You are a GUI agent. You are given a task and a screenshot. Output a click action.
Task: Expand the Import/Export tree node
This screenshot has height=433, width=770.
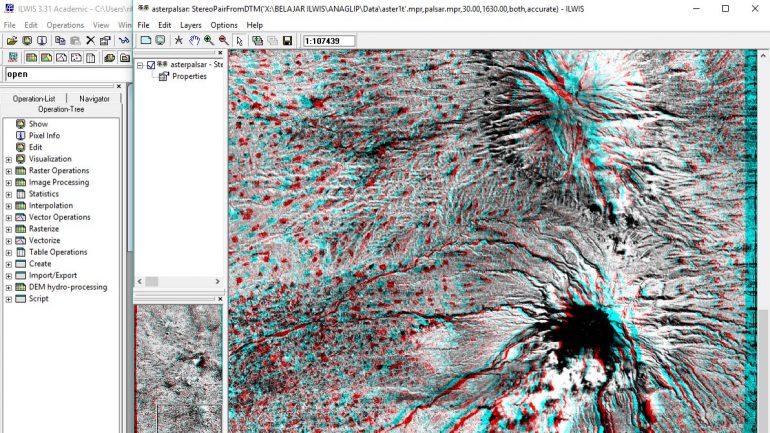[8, 276]
